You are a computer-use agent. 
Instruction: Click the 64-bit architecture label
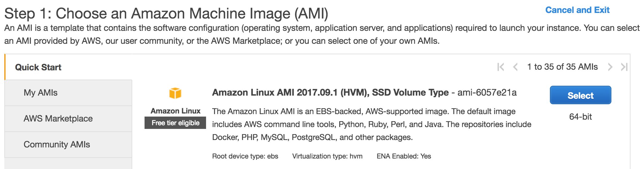point(580,117)
